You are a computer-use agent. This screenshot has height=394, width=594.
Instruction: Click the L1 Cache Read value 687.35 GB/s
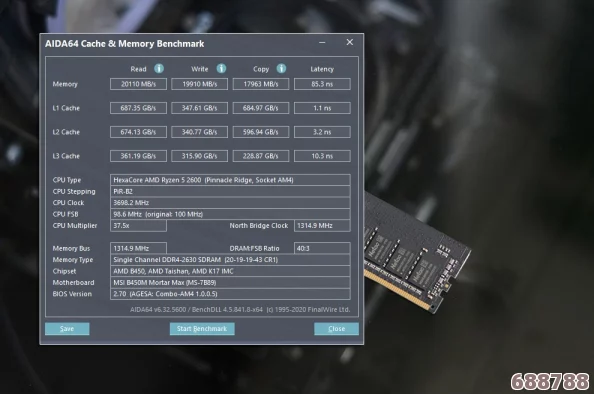tap(138, 108)
